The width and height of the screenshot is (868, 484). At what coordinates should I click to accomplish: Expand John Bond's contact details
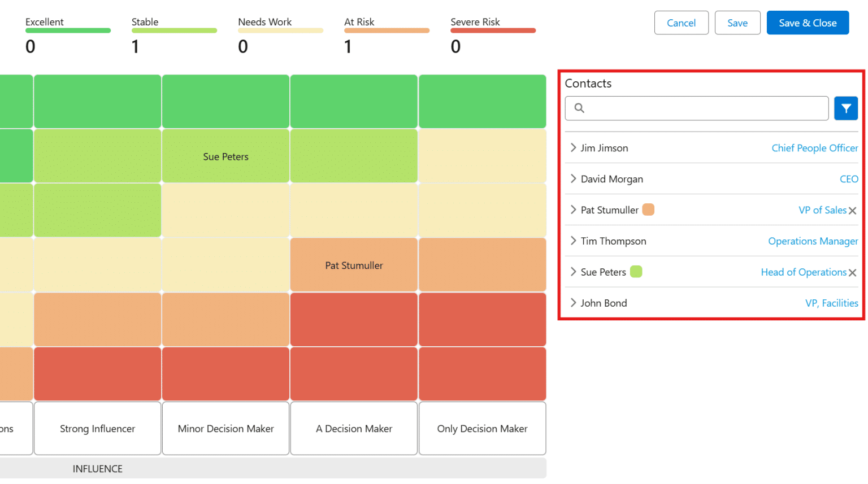pyautogui.click(x=572, y=303)
